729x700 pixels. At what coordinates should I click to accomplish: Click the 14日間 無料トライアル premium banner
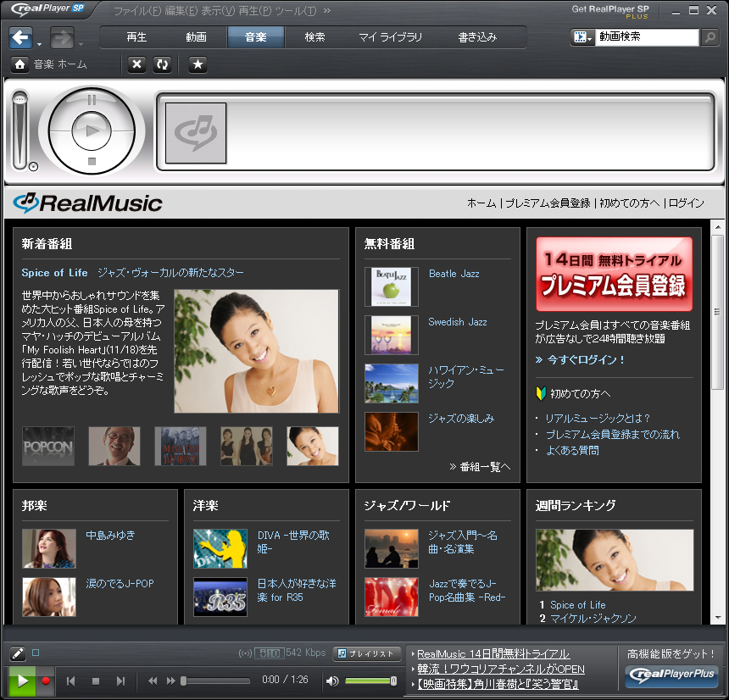[x=615, y=274]
